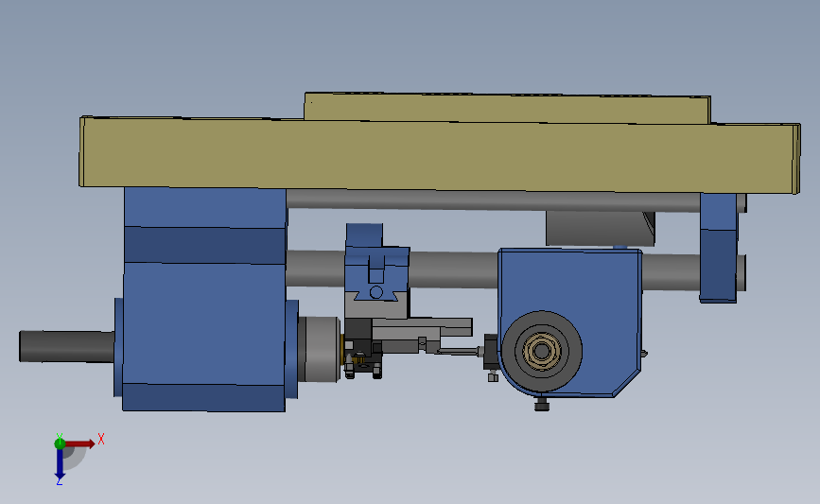This screenshot has height=504, width=820.
Task: Select the brass hex nut in wheel center
Action: point(542,352)
